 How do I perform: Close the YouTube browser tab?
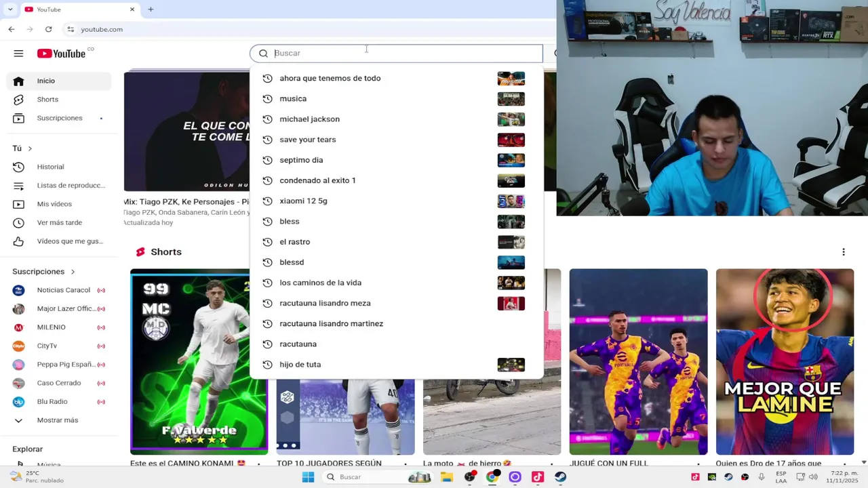point(132,9)
